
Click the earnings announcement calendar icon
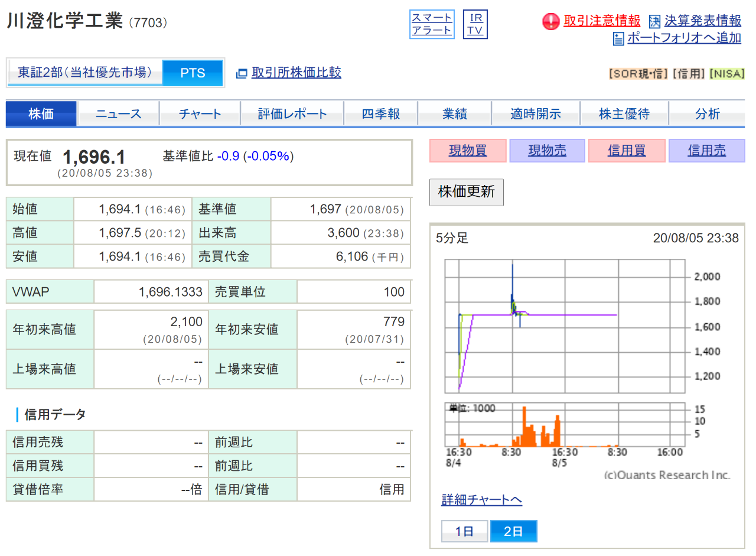point(654,22)
